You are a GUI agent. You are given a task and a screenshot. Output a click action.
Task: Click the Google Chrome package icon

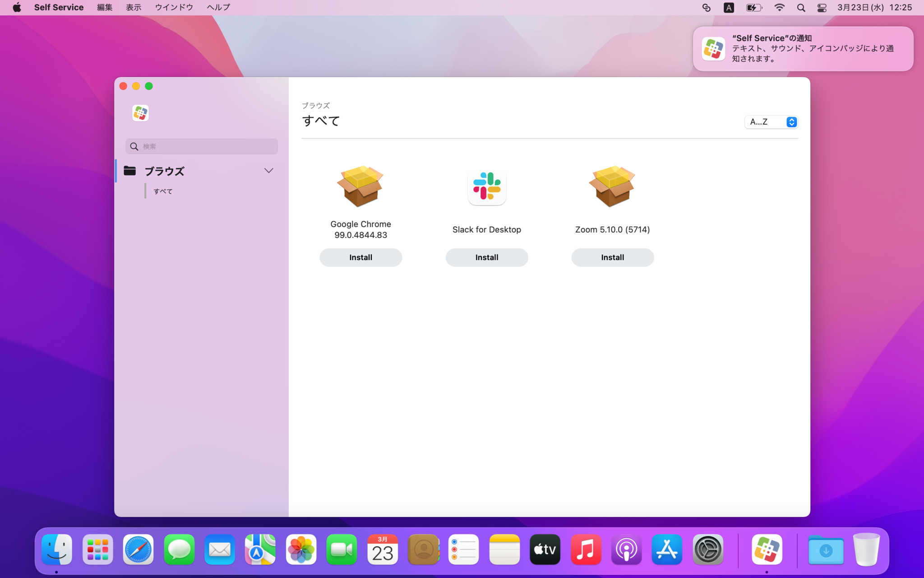point(360,186)
